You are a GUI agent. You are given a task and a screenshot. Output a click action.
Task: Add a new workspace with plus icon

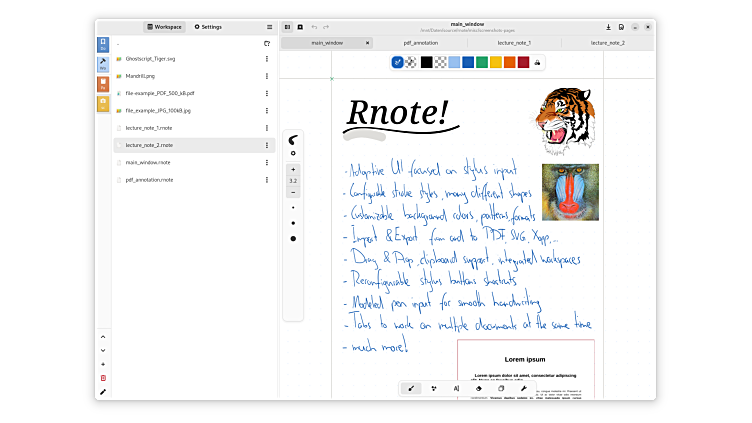click(103, 364)
